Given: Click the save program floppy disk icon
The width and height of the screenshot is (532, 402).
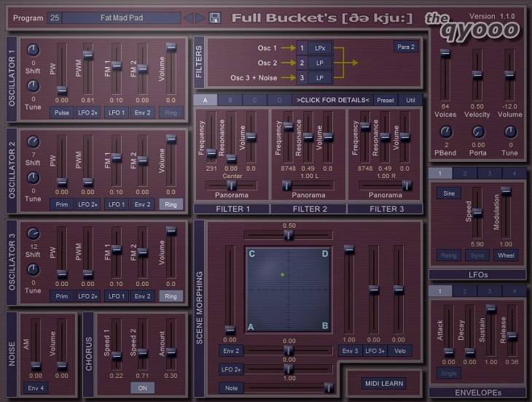Looking at the screenshot, I should click(x=214, y=18).
